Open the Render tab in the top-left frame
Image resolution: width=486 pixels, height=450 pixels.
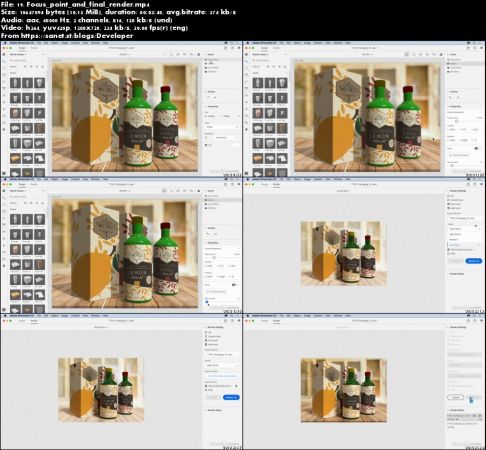click(34, 48)
